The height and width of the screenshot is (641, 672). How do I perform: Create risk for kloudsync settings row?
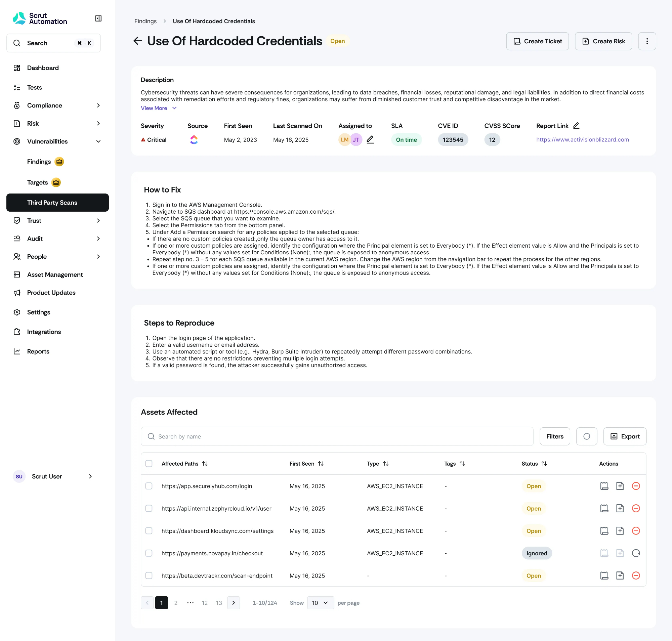point(620,530)
